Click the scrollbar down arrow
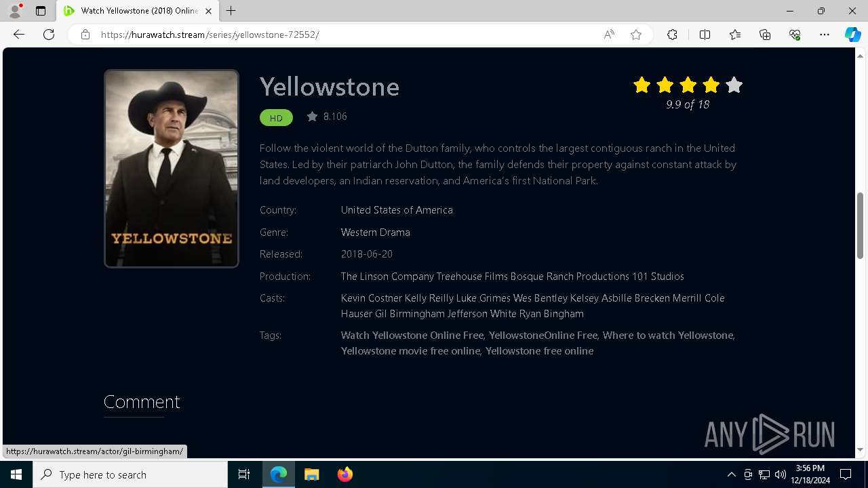The height and width of the screenshot is (488, 868). pyautogui.click(x=860, y=450)
